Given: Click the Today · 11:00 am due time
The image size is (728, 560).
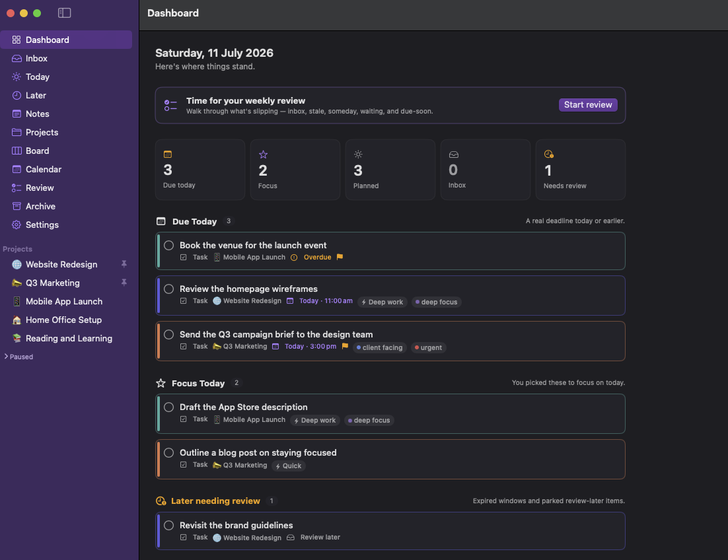Looking at the screenshot, I should 326,300.
